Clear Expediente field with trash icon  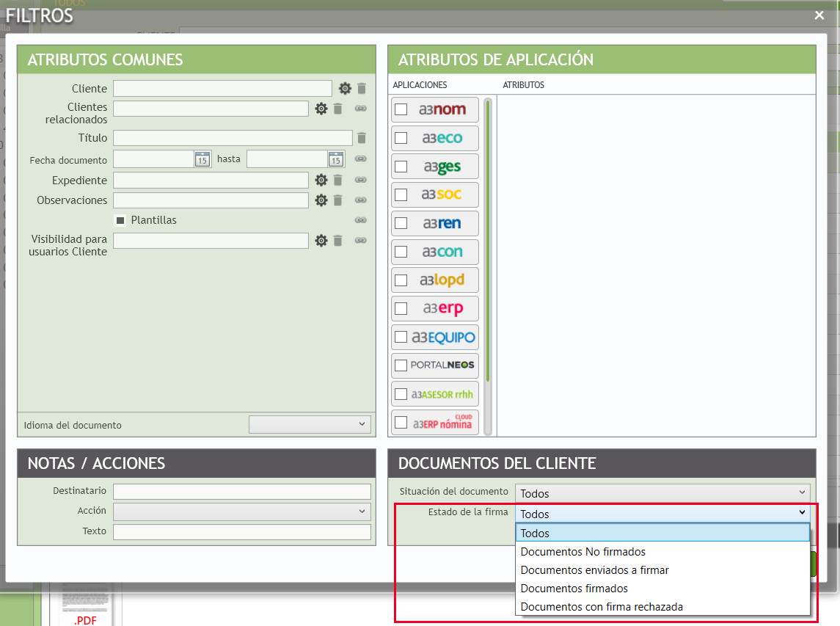[x=337, y=180]
